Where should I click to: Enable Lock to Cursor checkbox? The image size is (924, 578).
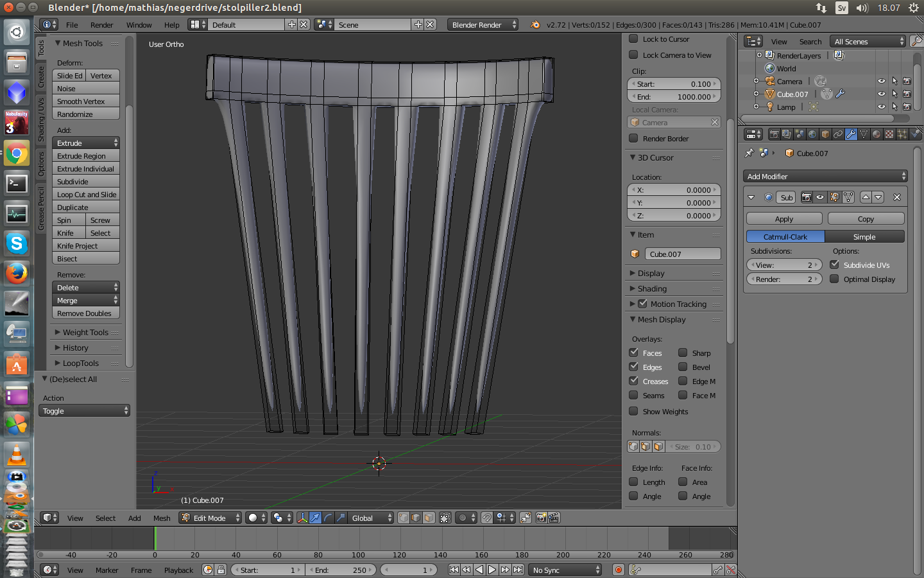coord(633,39)
